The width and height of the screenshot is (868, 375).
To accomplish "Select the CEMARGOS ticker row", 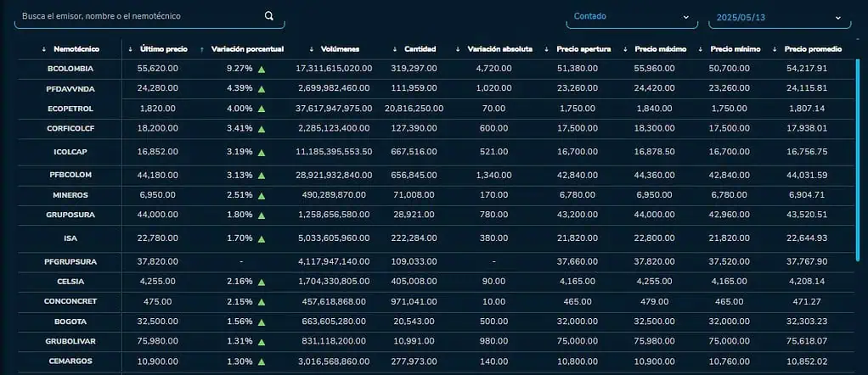I will (437, 361).
